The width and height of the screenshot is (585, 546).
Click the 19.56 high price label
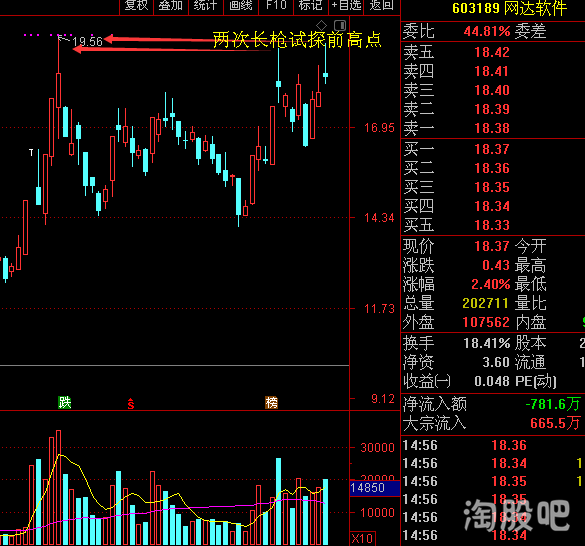point(88,42)
